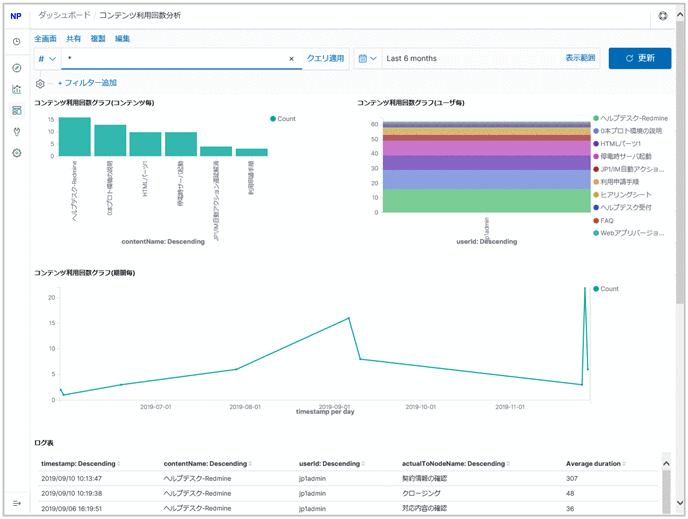The width and height of the screenshot is (688, 519).
Task: Select the Dashboard icon in sidebar
Action: pos(16,110)
